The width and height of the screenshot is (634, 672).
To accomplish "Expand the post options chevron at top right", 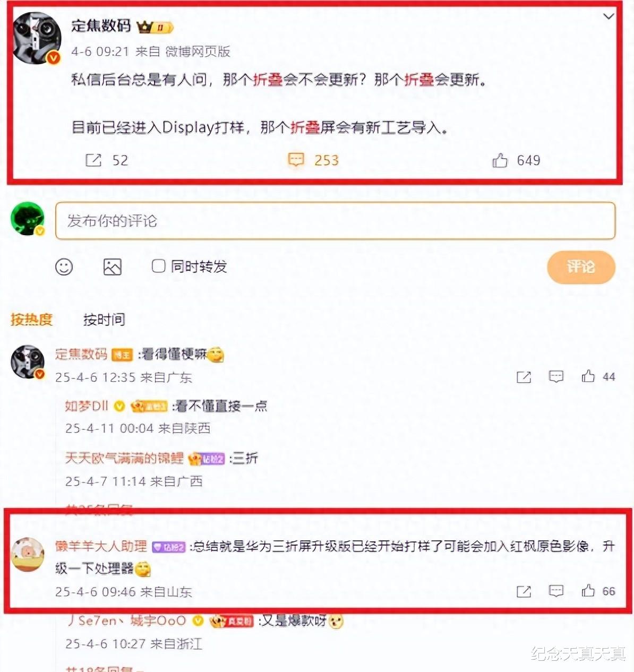I will [609, 16].
